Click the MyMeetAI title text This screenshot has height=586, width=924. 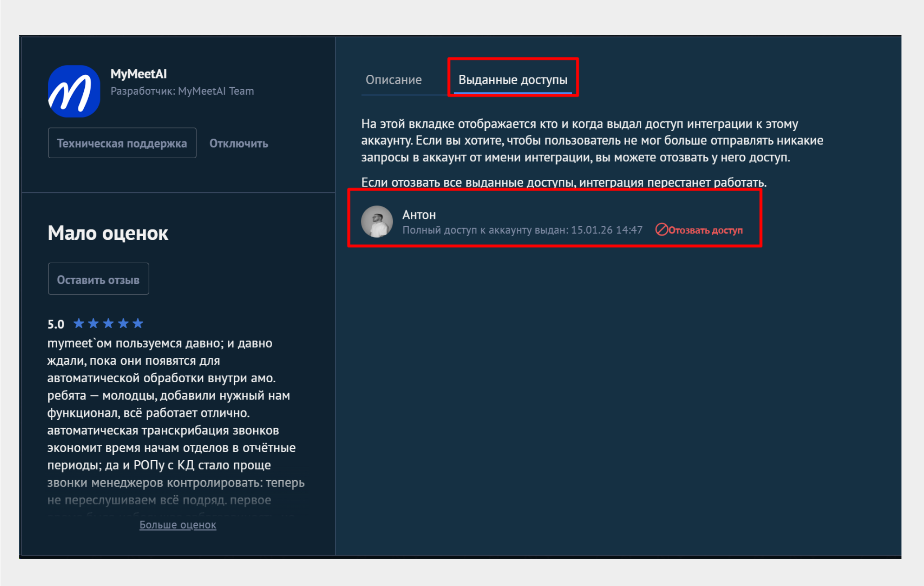point(138,74)
